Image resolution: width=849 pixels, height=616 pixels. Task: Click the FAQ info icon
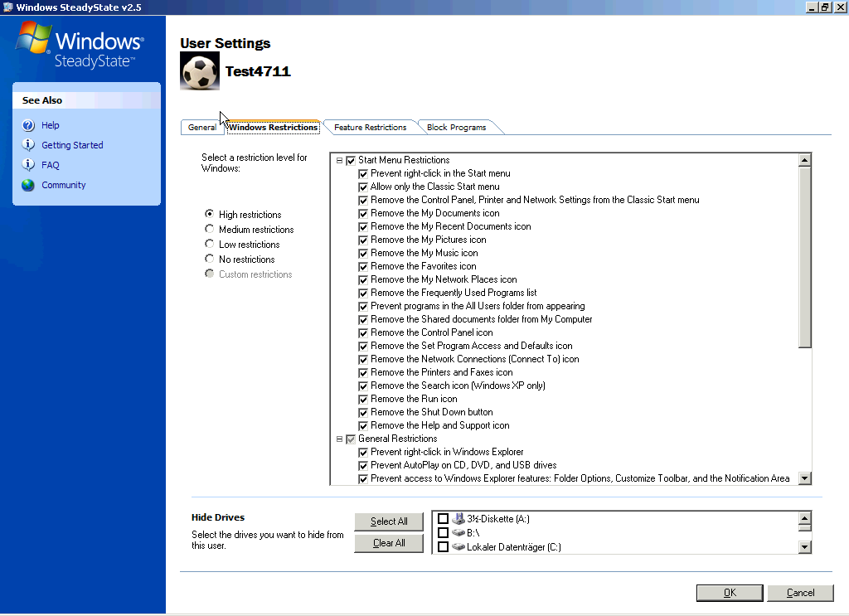[x=28, y=164]
